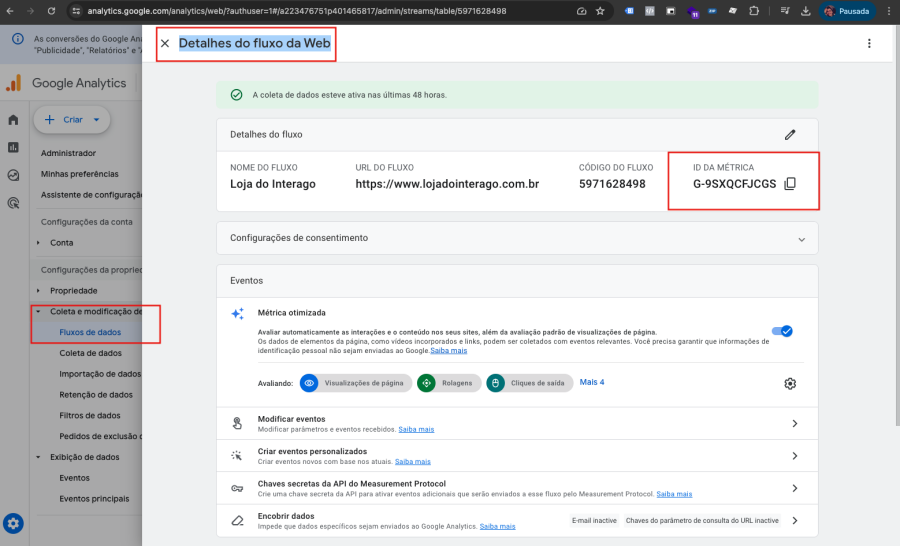
Task: Expand the Propriedade tree item
Action: coord(38,291)
